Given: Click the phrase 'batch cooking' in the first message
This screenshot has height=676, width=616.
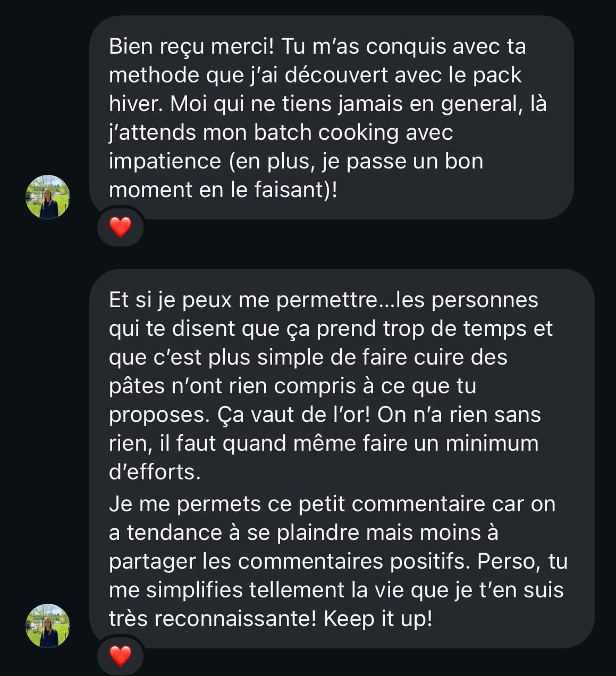Looking at the screenshot, I should tap(326, 132).
